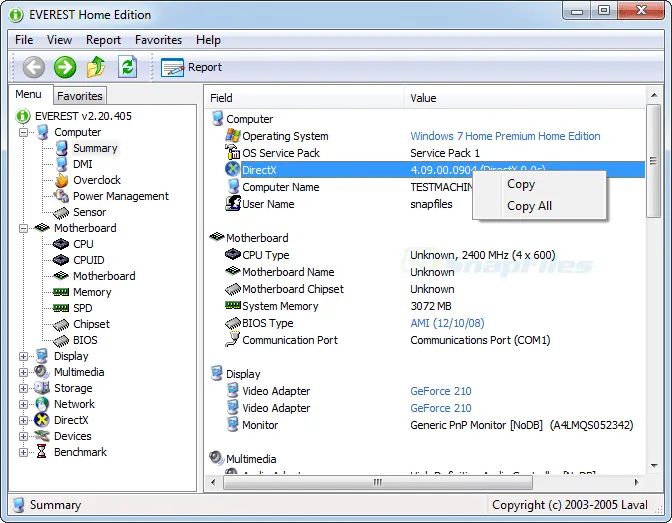Collapse the Motherboard tree node

click(23, 228)
